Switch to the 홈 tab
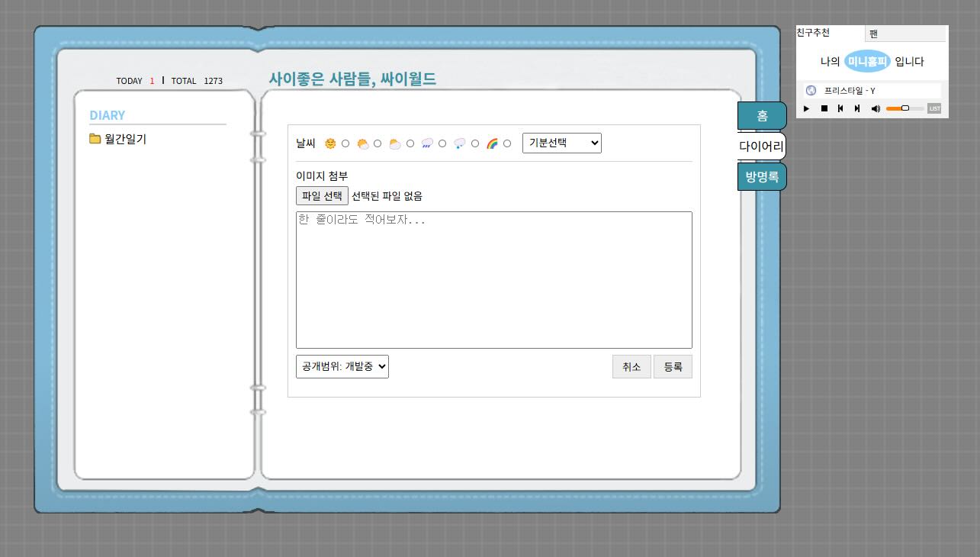The width and height of the screenshot is (980, 557). pyautogui.click(x=762, y=116)
